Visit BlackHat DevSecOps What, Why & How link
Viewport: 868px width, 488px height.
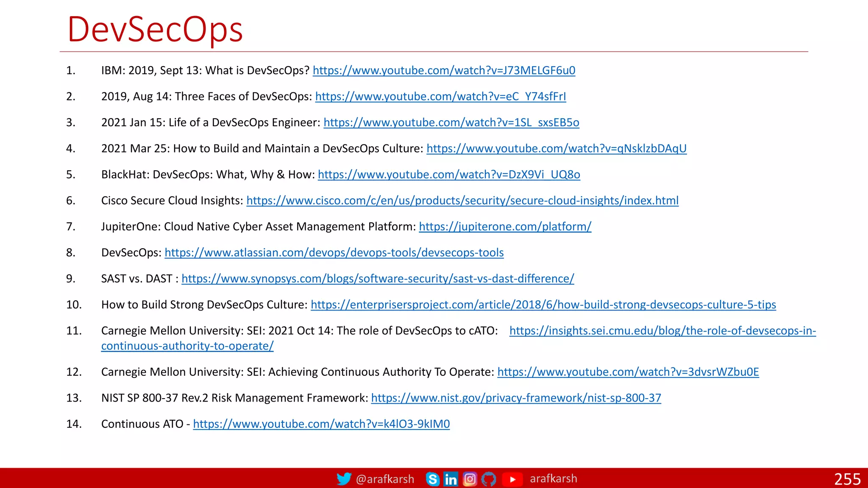[x=449, y=175]
